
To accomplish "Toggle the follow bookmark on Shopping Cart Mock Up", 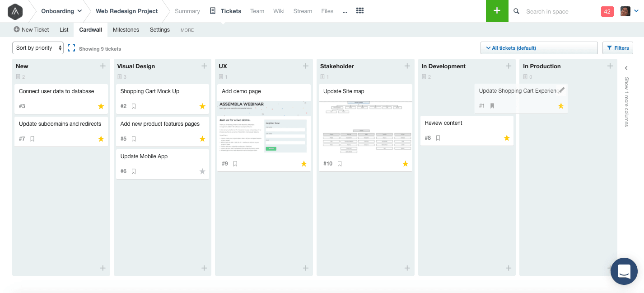I will click(x=134, y=106).
